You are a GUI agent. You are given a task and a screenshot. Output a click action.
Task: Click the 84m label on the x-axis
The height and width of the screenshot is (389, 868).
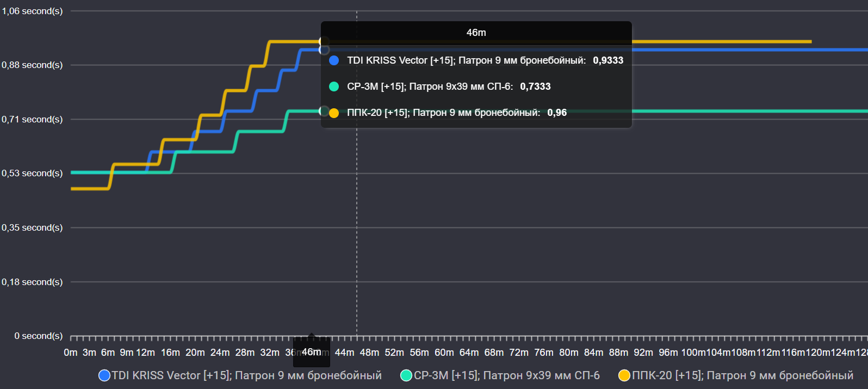(x=594, y=353)
